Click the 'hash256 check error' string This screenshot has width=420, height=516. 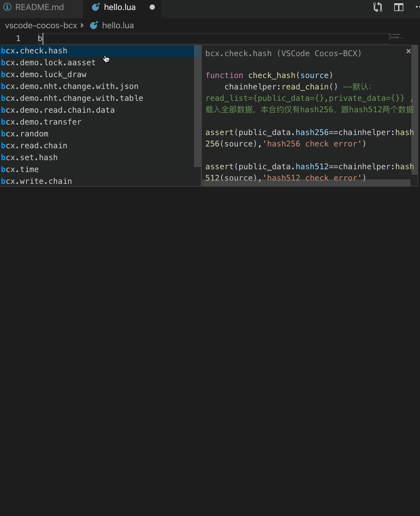click(312, 144)
